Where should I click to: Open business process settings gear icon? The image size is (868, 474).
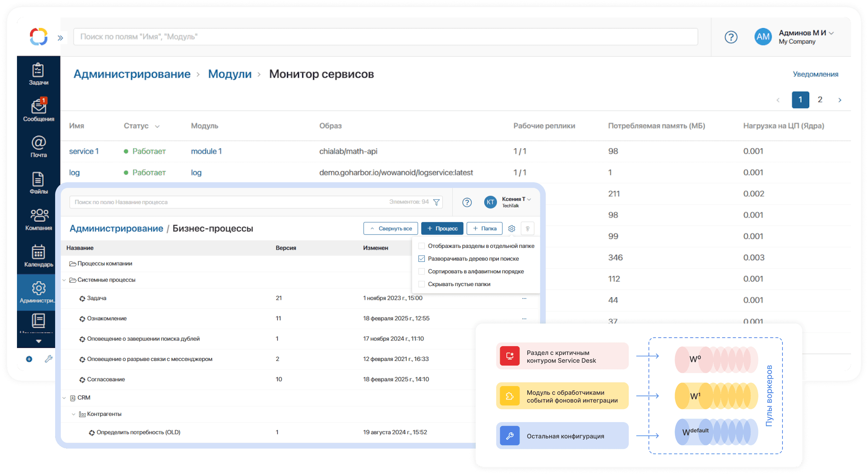(x=511, y=229)
